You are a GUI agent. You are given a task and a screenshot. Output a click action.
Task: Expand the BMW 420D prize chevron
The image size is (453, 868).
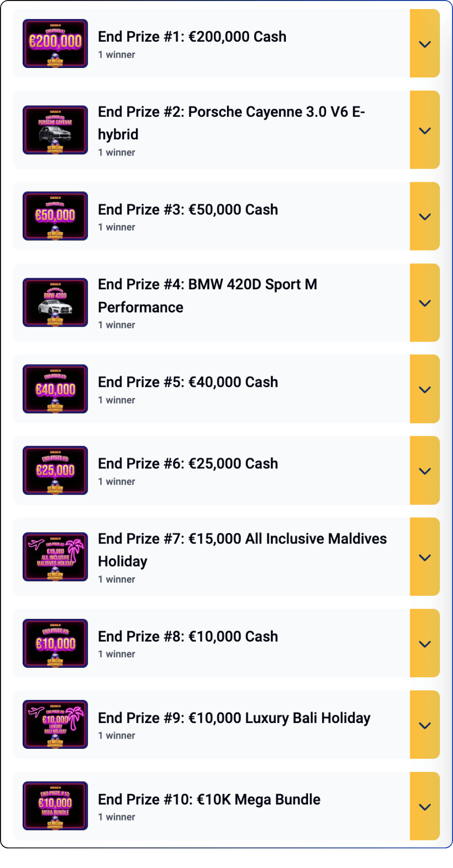click(425, 303)
